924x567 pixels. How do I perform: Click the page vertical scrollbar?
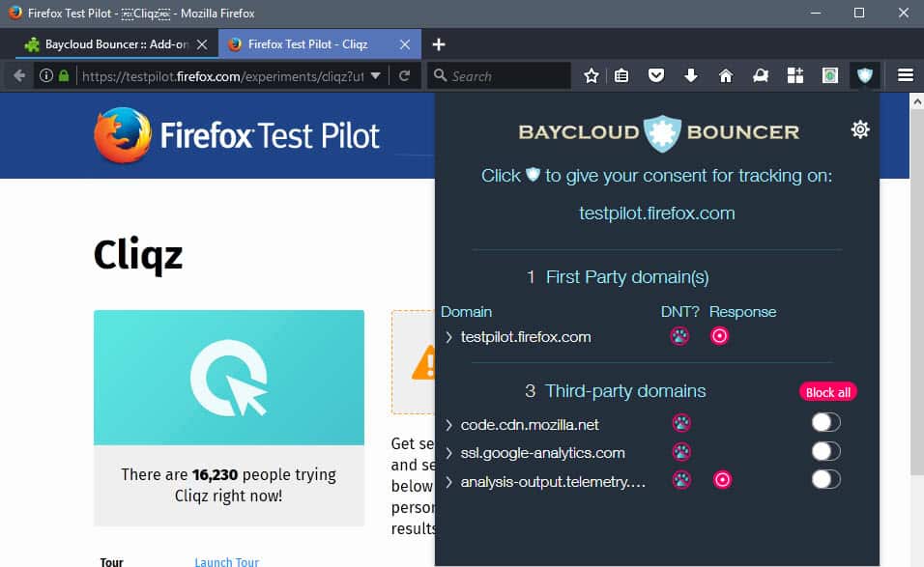(916, 292)
